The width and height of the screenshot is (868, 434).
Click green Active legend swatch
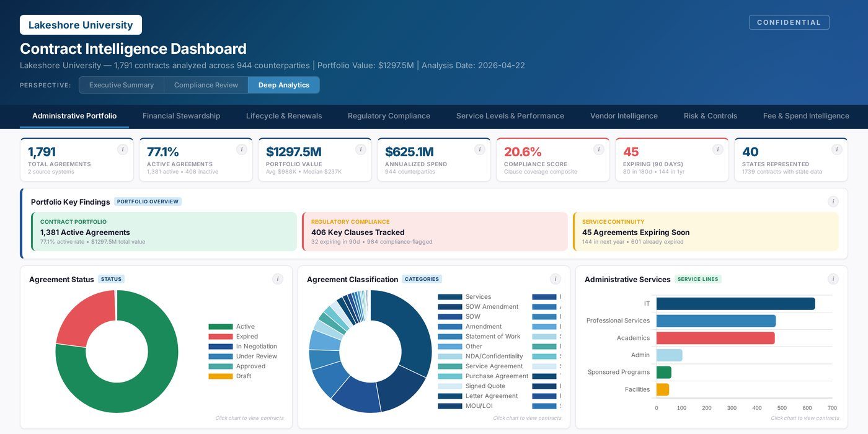click(220, 327)
